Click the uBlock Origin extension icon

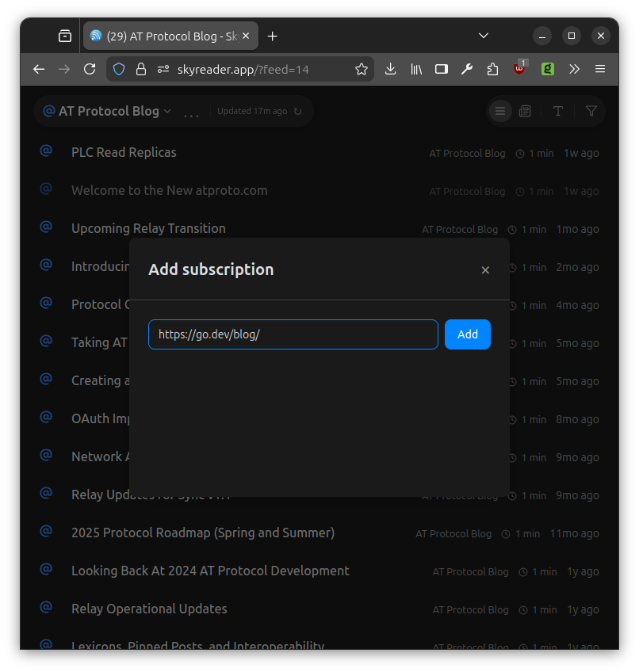(519, 69)
